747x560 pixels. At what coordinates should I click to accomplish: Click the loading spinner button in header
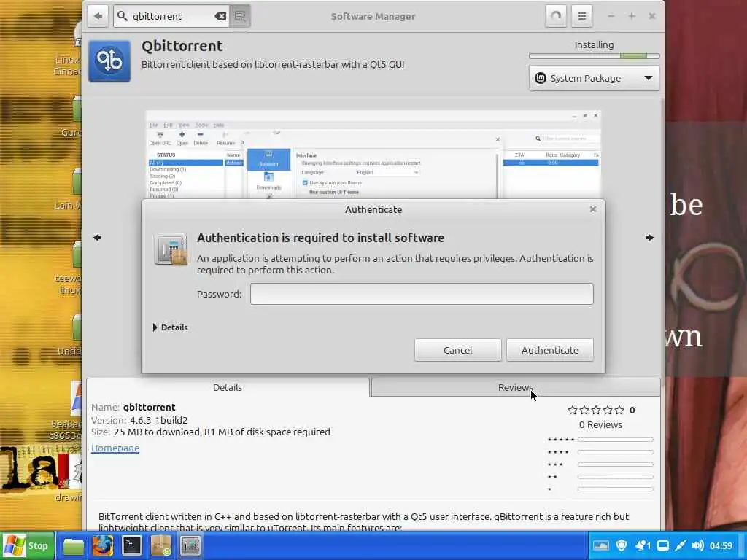coord(555,16)
